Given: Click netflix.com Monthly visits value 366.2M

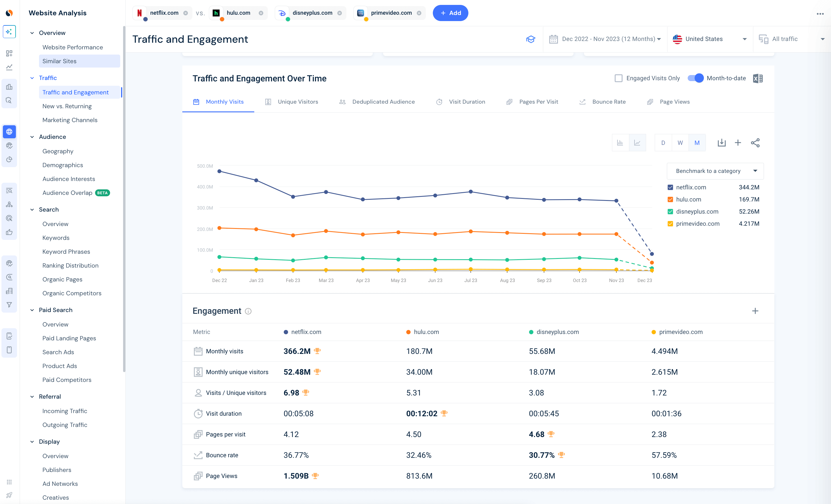Looking at the screenshot, I should [297, 351].
